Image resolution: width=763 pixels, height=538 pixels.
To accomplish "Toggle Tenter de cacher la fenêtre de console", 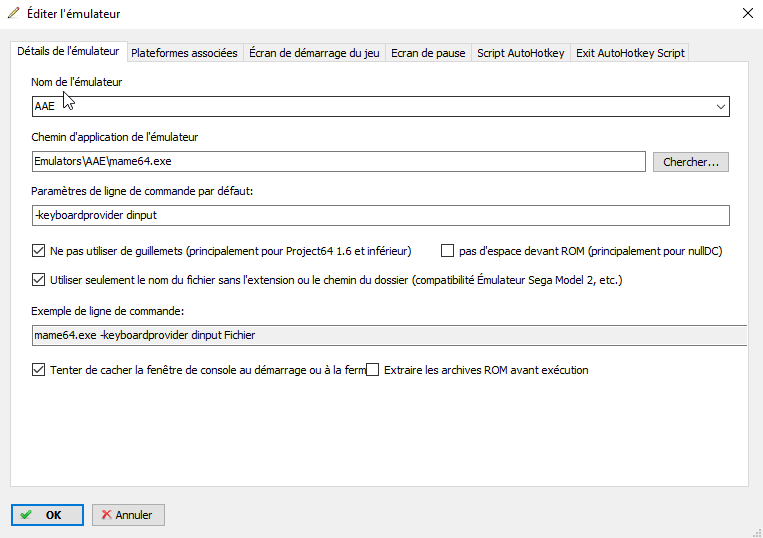I will coord(38,370).
